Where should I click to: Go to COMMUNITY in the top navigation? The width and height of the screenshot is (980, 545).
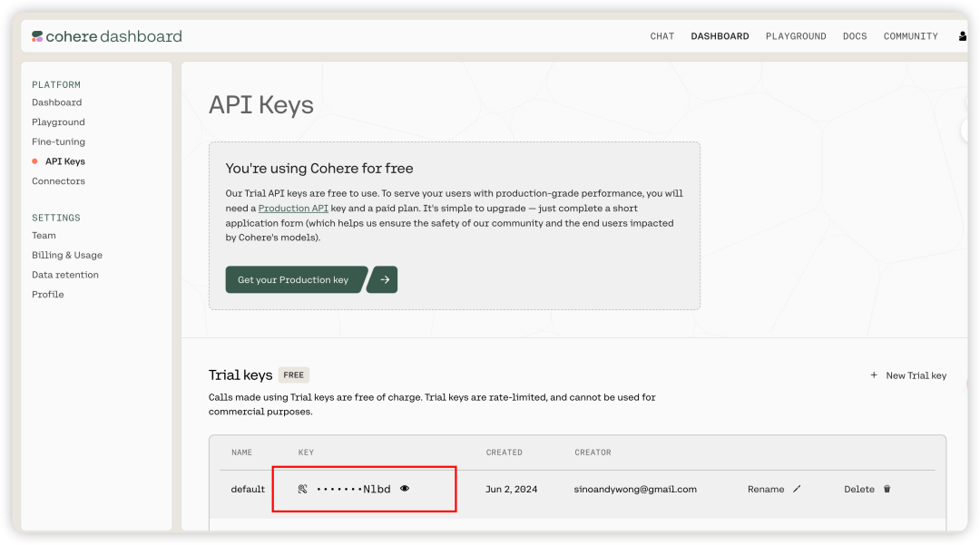[x=910, y=36]
